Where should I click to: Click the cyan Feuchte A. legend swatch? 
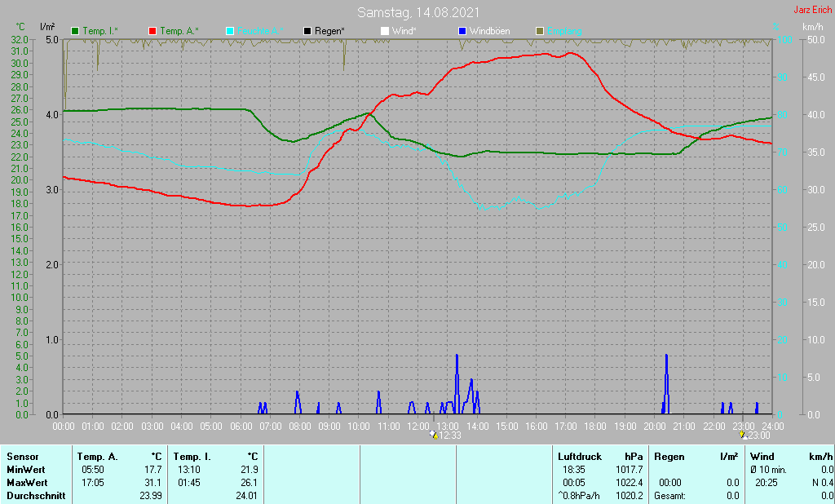pos(230,32)
